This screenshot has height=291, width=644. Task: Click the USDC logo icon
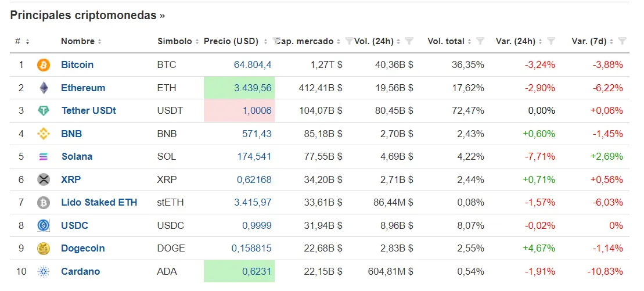click(x=43, y=225)
